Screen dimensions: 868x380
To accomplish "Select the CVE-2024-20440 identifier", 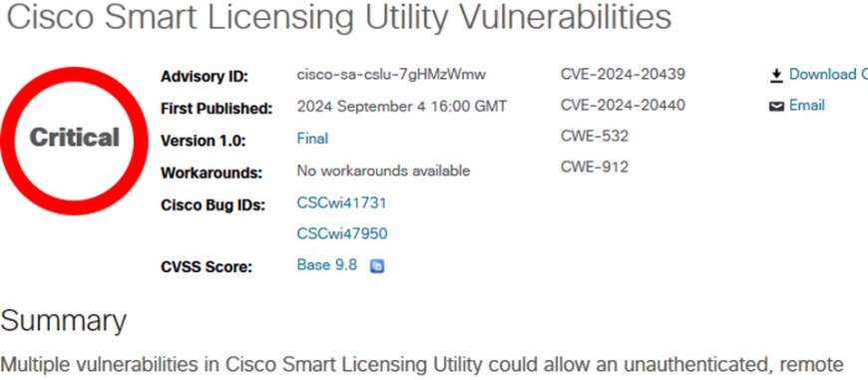I will [x=623, y=105].
